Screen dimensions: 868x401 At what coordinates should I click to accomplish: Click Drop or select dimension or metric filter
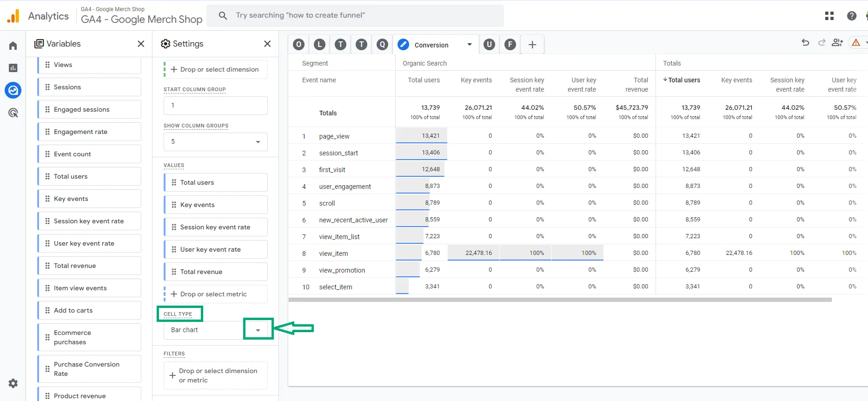pos(216,375)
